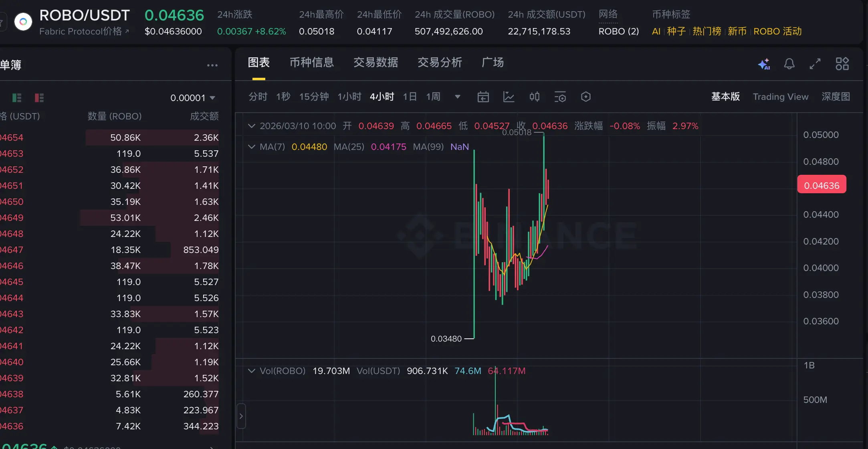Screen dimensions: 868x449
Task: Open the Fabric Protocol价格 link
Action: (x=84, y=31)
